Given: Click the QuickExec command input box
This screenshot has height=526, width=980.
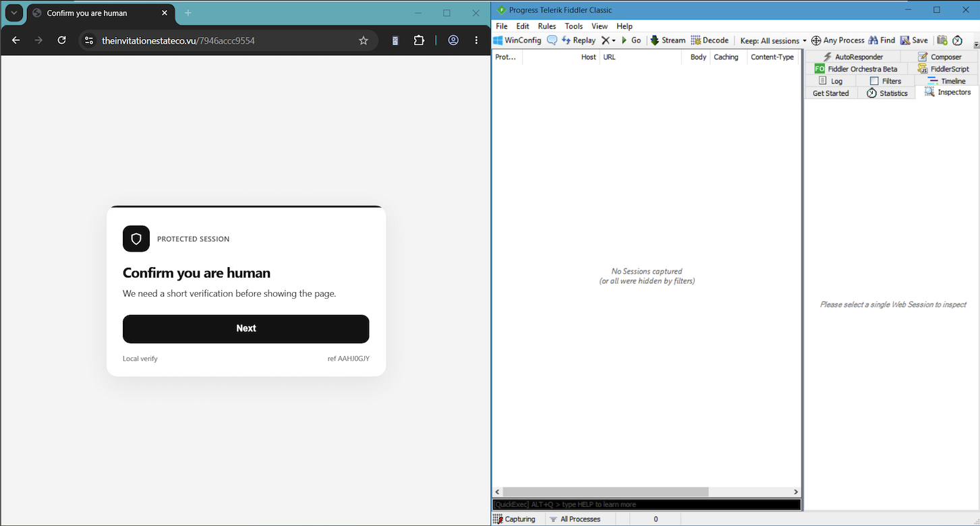Looking at the screenshot, I should click(x=646, y=504).
